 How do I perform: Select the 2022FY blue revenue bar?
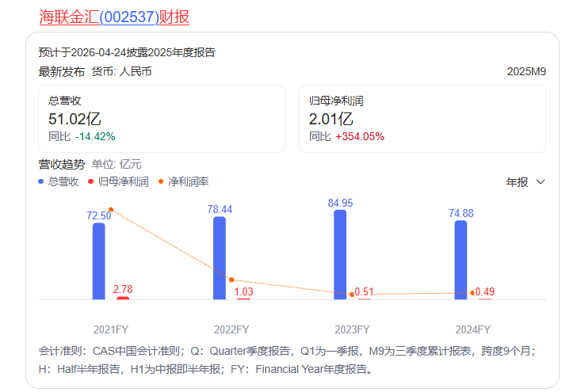tap(220, 258)
